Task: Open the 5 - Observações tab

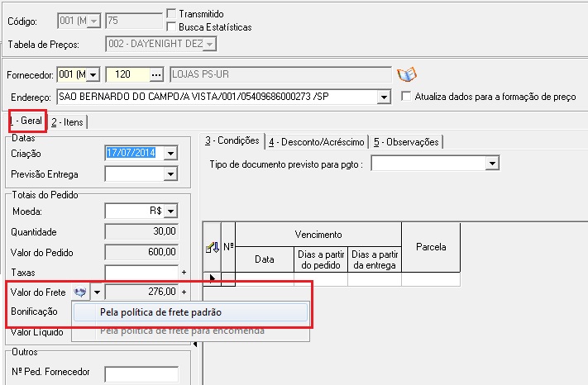Action: [406, 142]
